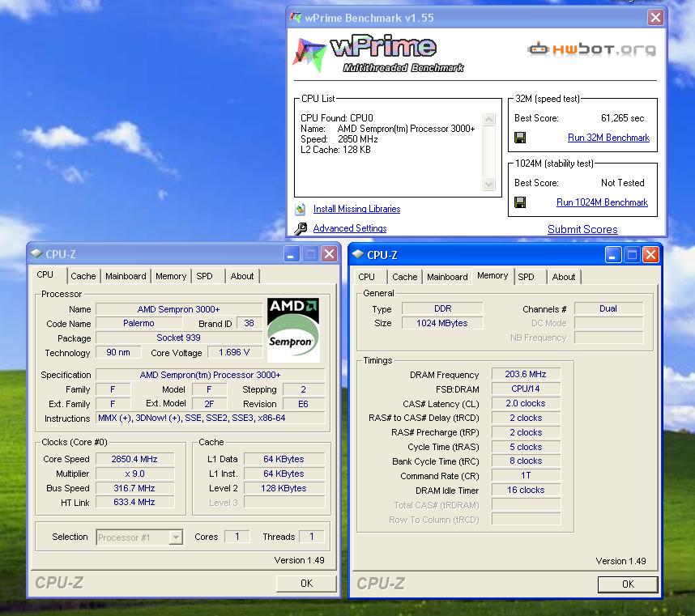
Task: Close the left CPU-Z window
Action: 329,254
